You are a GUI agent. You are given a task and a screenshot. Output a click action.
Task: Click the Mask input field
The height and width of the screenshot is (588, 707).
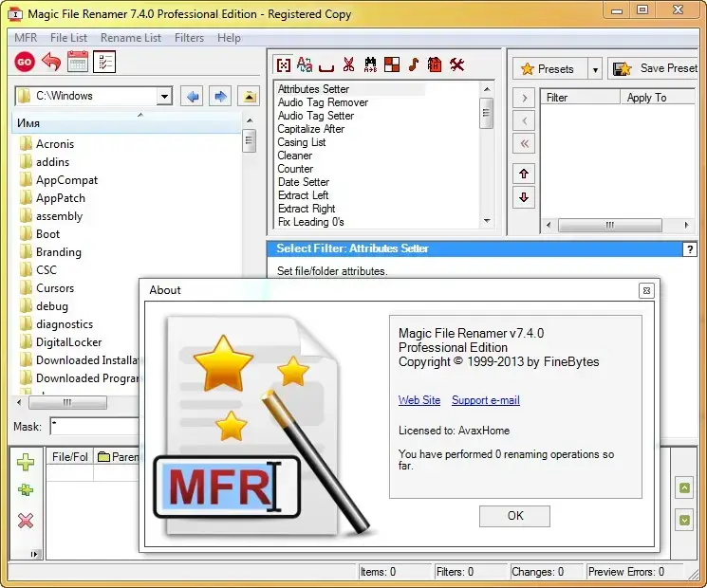(95, 426)
